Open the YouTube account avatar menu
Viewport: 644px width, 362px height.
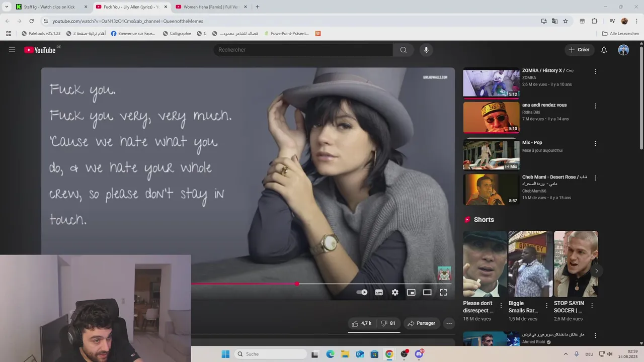(x=623, y=50)
